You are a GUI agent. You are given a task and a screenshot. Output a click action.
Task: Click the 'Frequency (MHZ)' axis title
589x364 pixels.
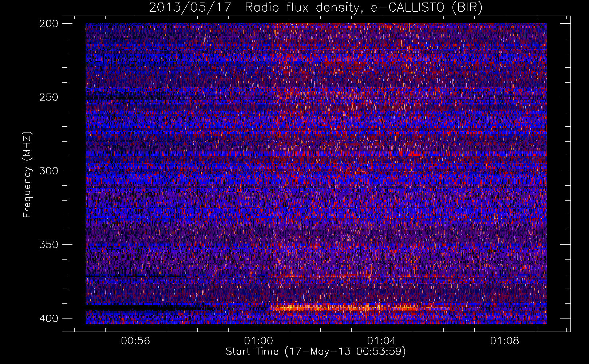pyautogui.click(x=28, y=174)
